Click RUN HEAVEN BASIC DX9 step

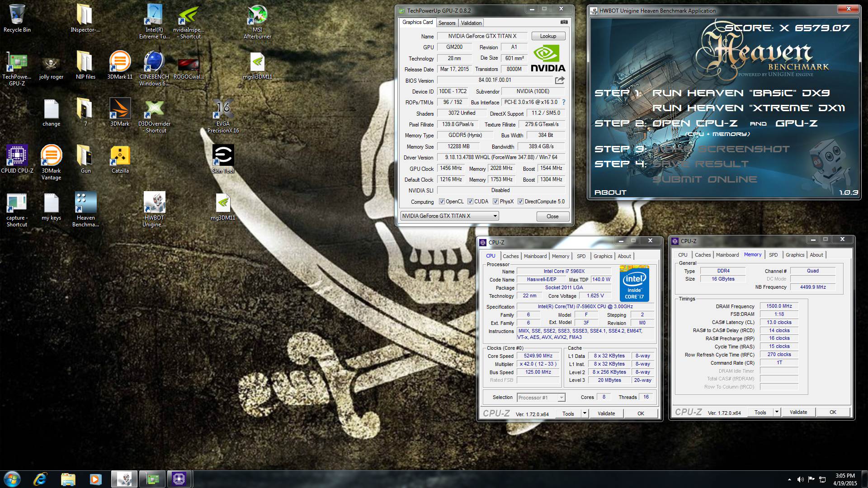click(x=741, y=93)
